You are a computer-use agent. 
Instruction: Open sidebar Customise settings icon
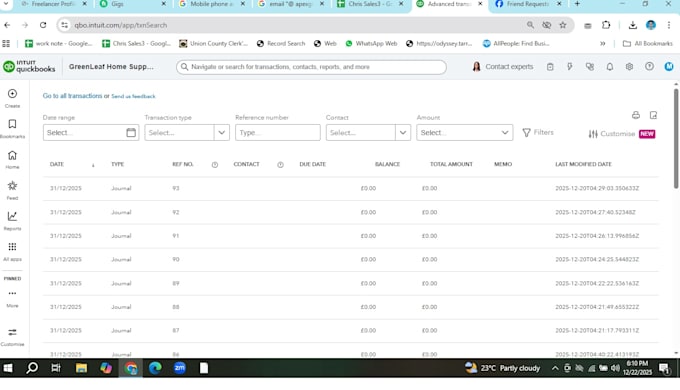click(x=12, y=337)
